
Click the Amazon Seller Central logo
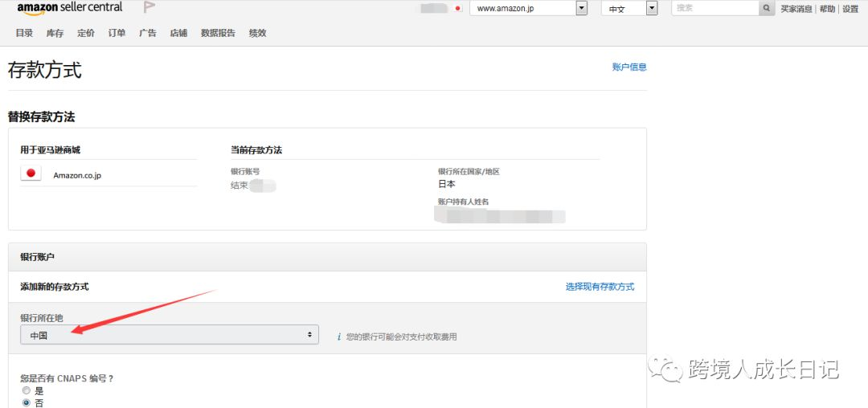[70, 8]
